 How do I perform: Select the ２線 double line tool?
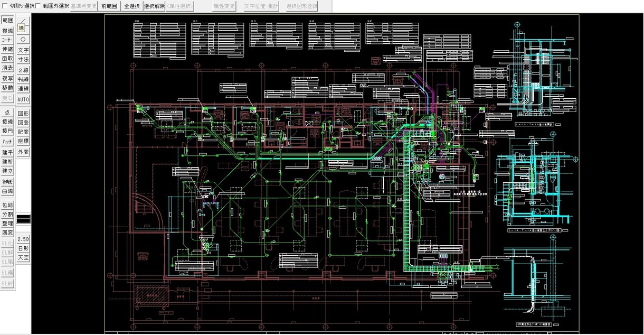coord(23,70)
